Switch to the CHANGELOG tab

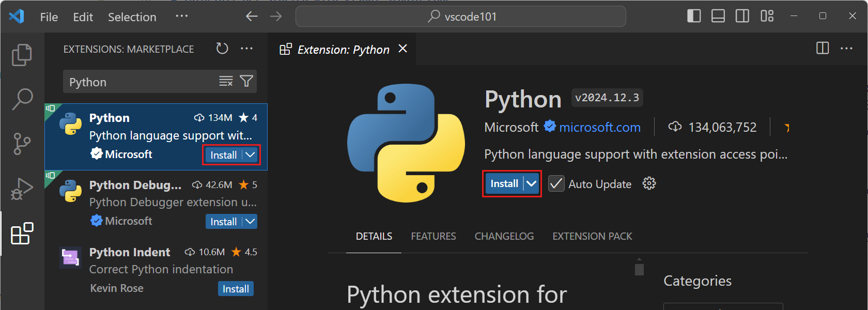point(504,236)
